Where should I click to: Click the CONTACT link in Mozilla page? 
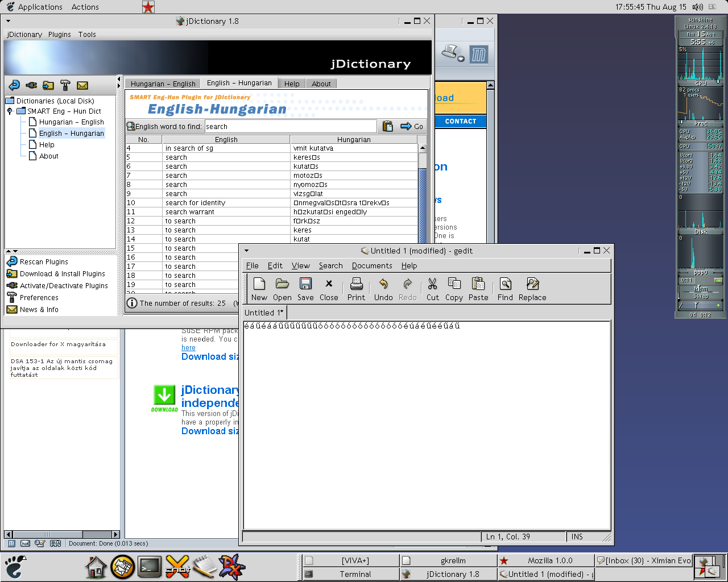[461, 121]
